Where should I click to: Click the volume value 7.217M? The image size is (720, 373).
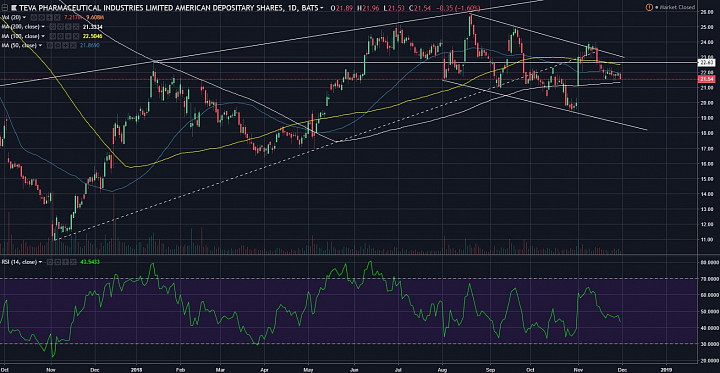[73, 17]
